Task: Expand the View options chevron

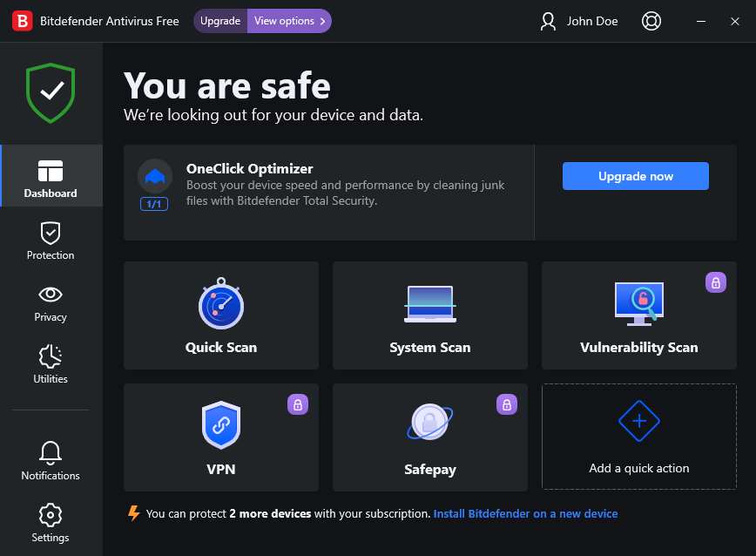Action: [x=322, y=21]
